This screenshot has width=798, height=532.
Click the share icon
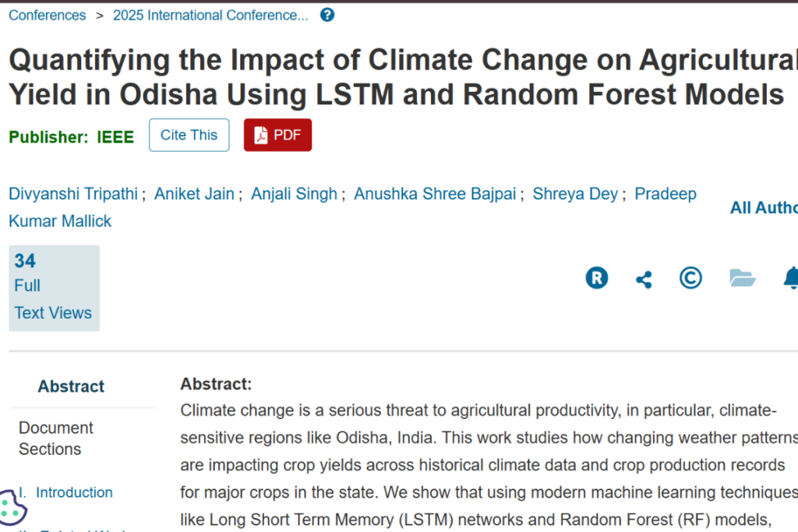644,279
